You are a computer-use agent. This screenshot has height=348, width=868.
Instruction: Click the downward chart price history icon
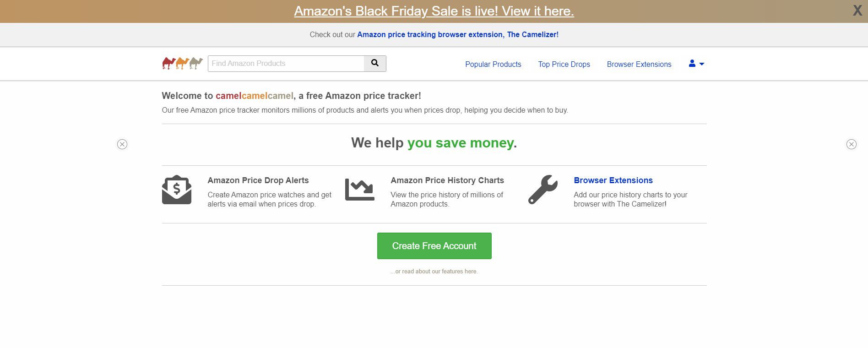[x=360, y=190]
